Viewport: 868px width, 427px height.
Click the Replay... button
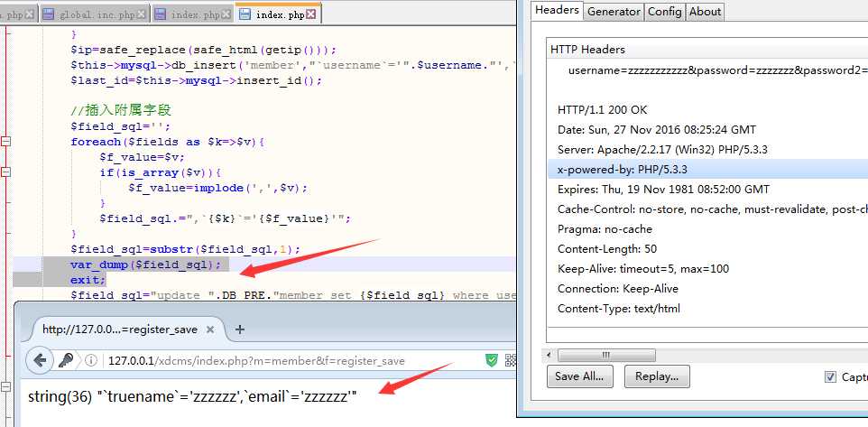[x=657, y=376]
